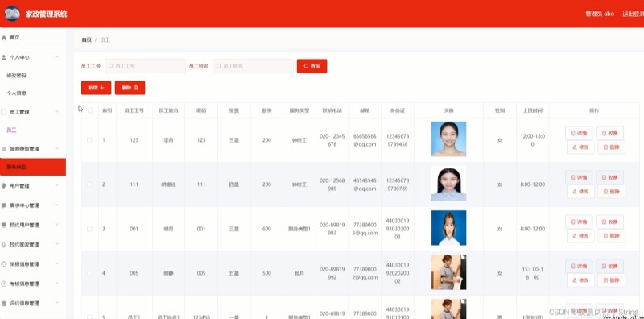The image size is (644, 319).
Task: Click the microphone icon beside 预约家政管理
Action: click(x=4, y=245)
